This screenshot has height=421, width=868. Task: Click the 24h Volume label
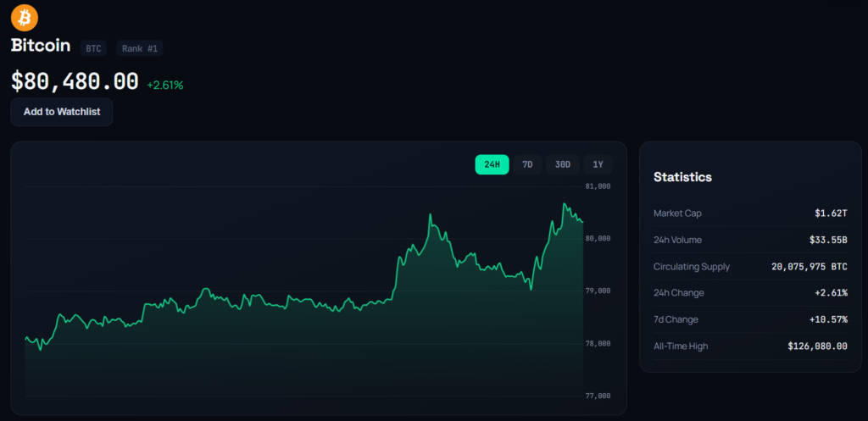pyautogui.click(x=677, y=240)
